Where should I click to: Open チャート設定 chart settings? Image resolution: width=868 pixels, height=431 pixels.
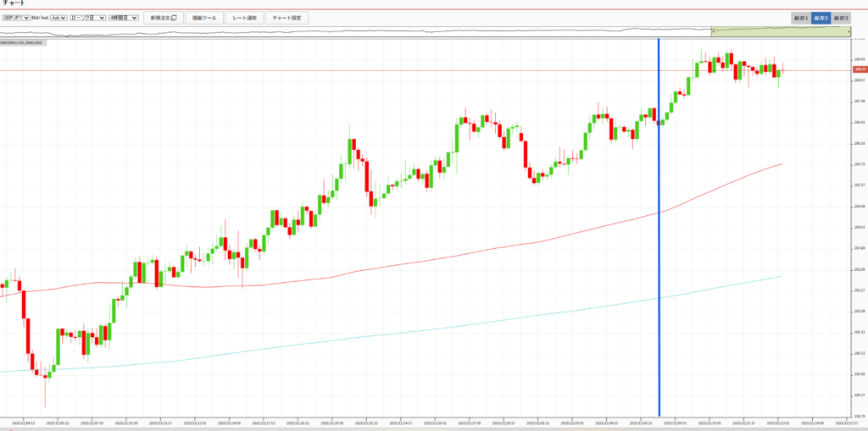pos(287,17)
